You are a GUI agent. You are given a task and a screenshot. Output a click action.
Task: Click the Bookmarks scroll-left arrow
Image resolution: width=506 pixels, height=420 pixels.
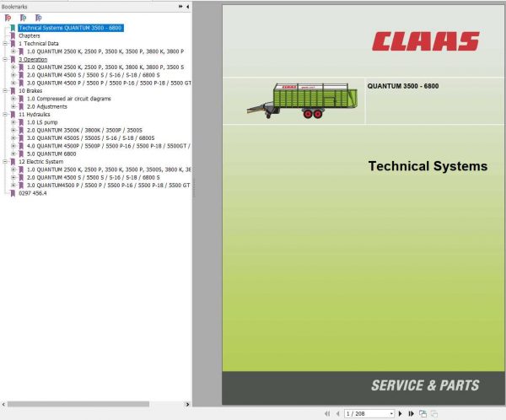coord(3,404)
